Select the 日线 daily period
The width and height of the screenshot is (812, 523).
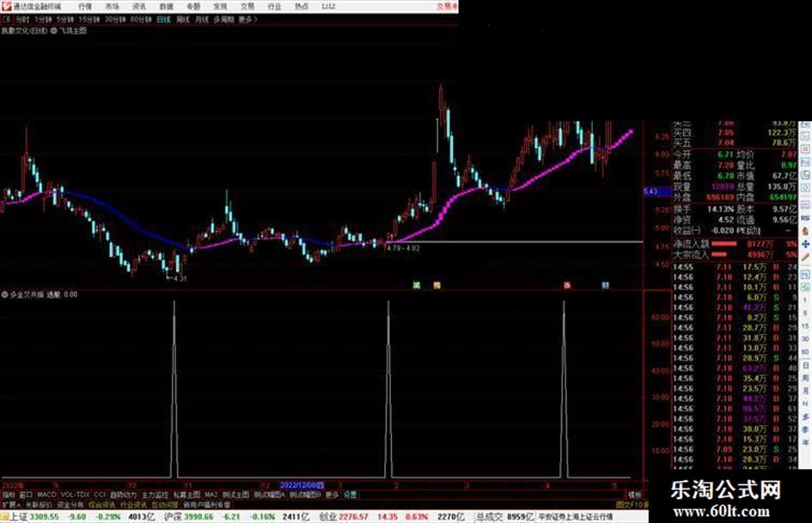point(163,20)
